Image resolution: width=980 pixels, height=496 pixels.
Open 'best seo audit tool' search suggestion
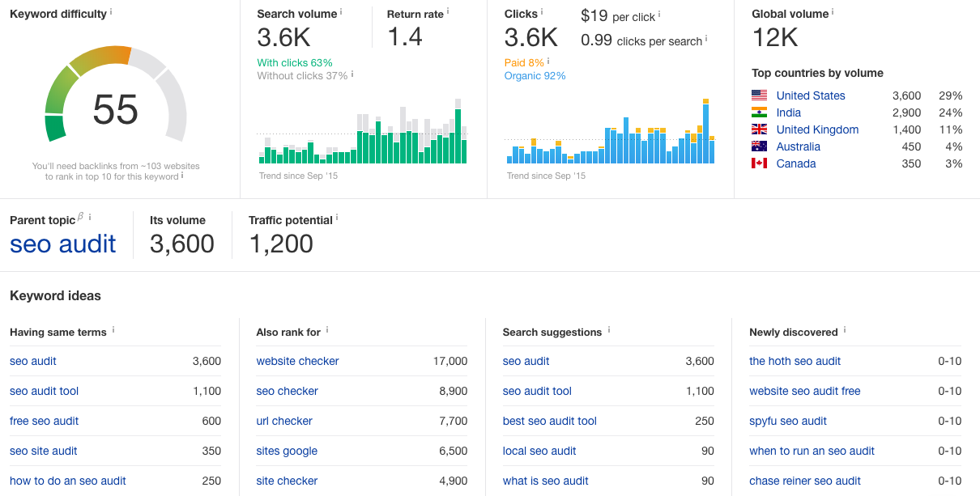tap(550, 421)
